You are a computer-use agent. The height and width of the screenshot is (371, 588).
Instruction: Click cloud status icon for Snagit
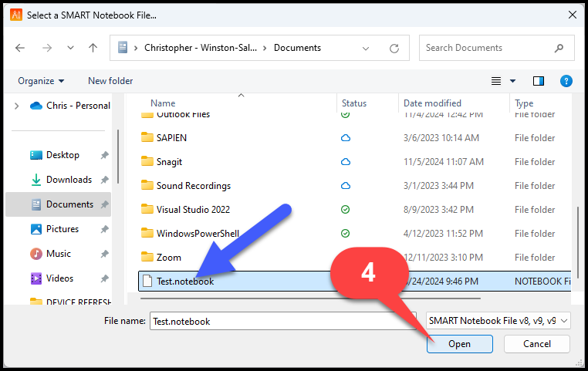346,162
